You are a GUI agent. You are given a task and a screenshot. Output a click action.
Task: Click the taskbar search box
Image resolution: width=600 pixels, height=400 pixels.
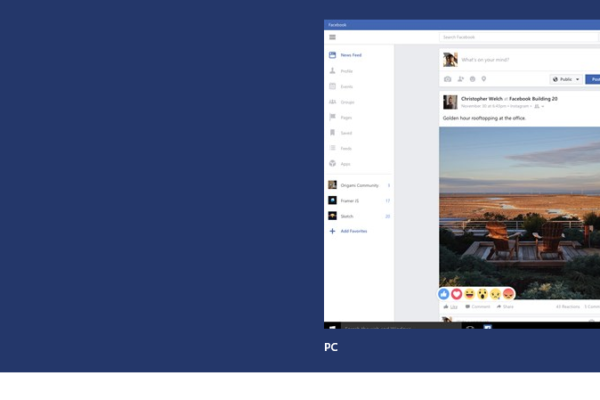point(401,327)
